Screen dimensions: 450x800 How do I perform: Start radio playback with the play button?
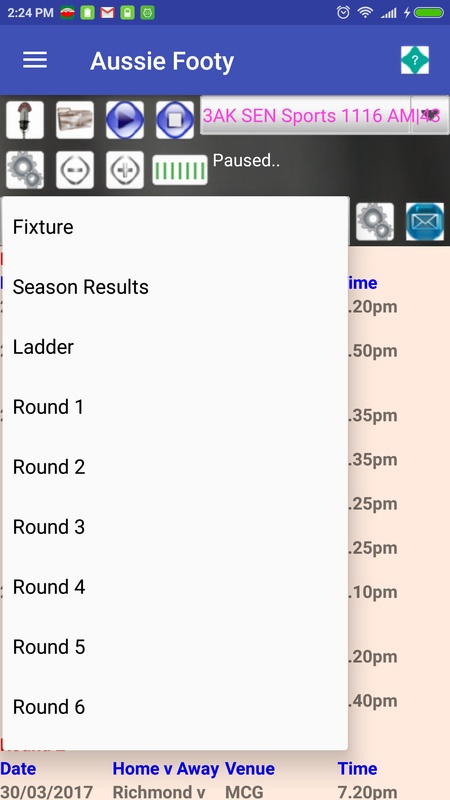[125, 120]
